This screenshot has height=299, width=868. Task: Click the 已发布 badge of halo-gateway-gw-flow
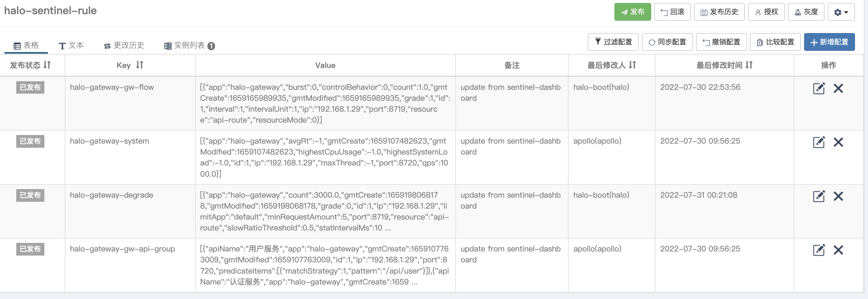click(x=30, y=87)
